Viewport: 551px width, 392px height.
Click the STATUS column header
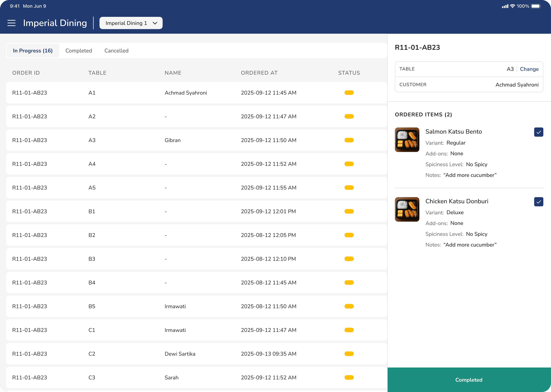[x=349, y=73]
